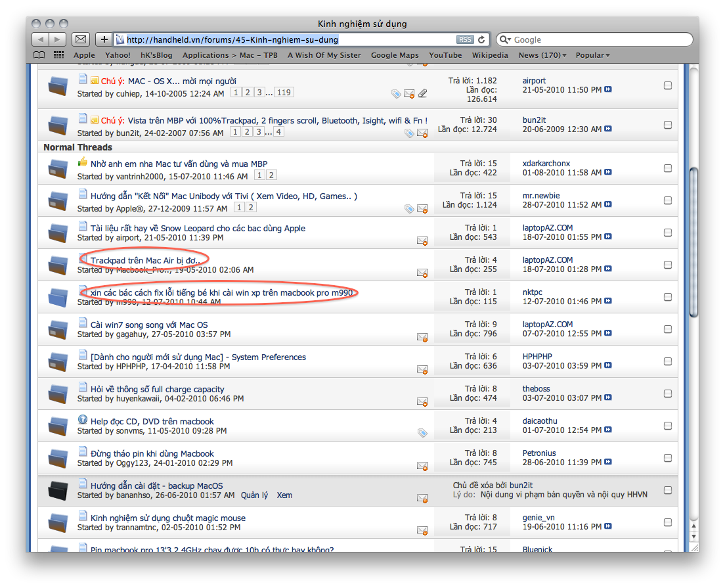Click the tag icon on the MAC-OS X thread
The height and width of the screenshot is (588, 725).
[x=395, y=94]
